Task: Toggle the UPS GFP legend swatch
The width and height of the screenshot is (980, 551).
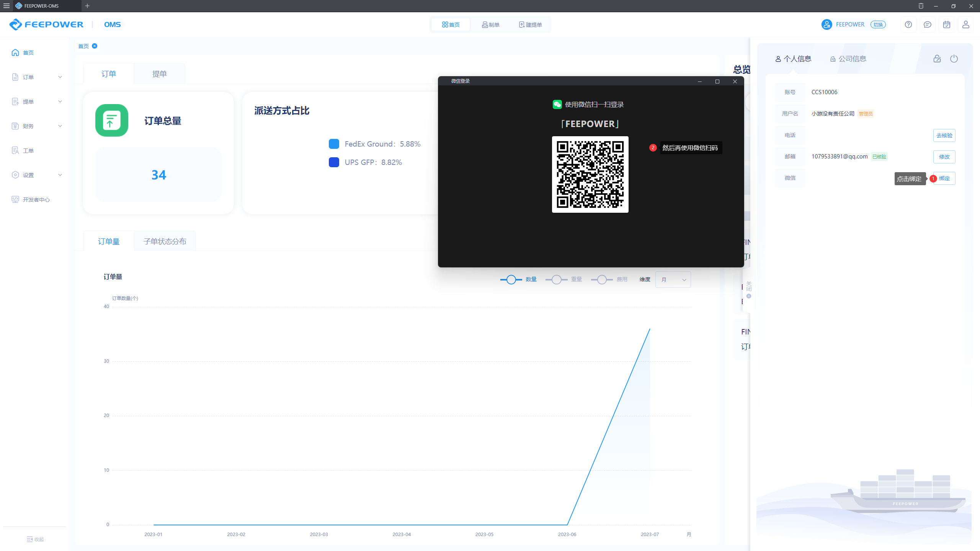Action: (x=334, y=162)
